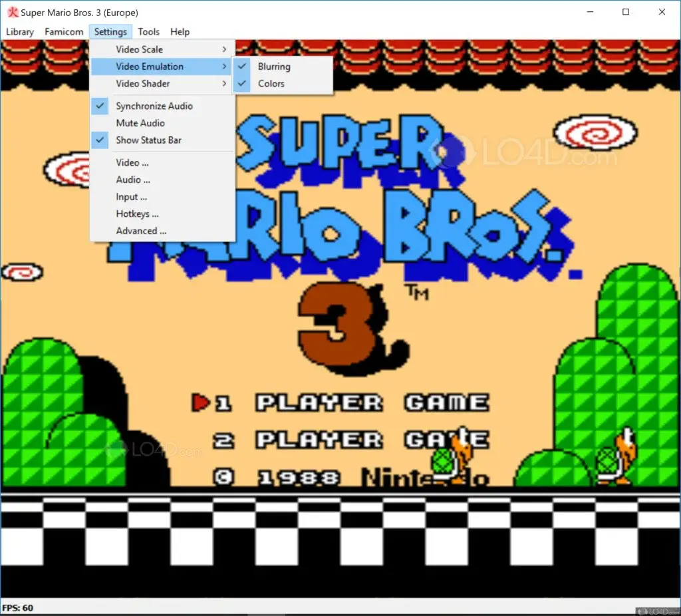This screenshot has width=681, height=616.
Task: Open the Library menu
Action: pyautogui.click(x=20, y=32)
